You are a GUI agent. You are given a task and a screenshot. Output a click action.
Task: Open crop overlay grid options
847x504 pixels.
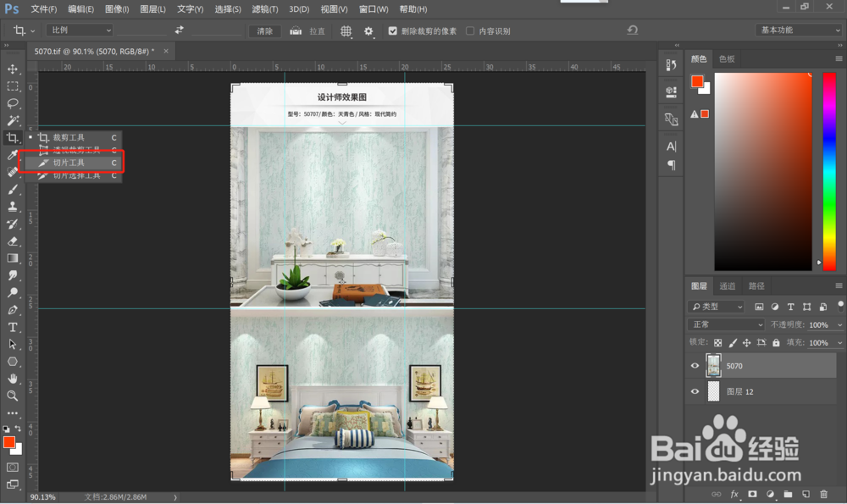click(x=346, y=30)
